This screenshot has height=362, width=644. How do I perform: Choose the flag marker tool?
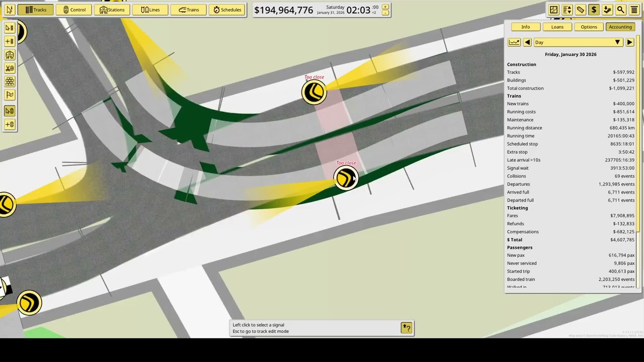(x=10, y=95)
